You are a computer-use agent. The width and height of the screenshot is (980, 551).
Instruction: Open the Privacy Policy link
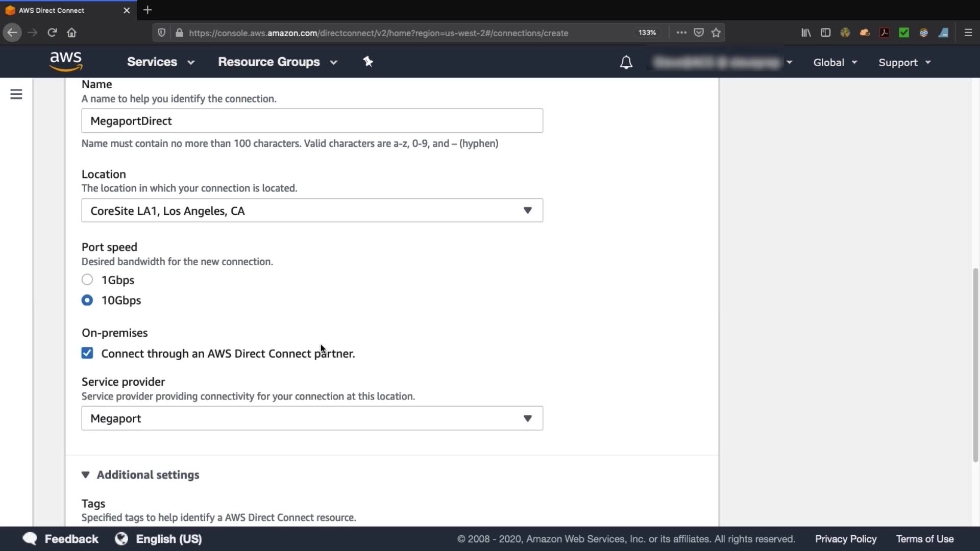pos(845,539)
